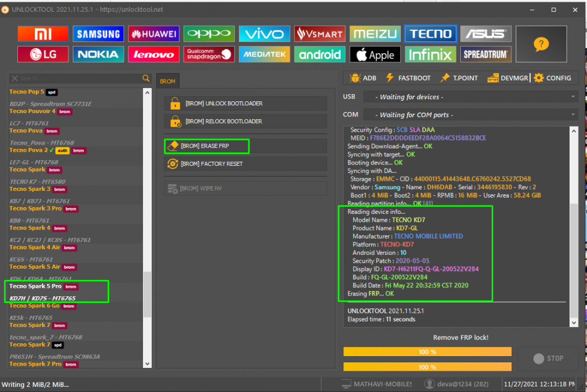
Task: Click log panel scroll up arrow
Action: [x=574, y=131]
